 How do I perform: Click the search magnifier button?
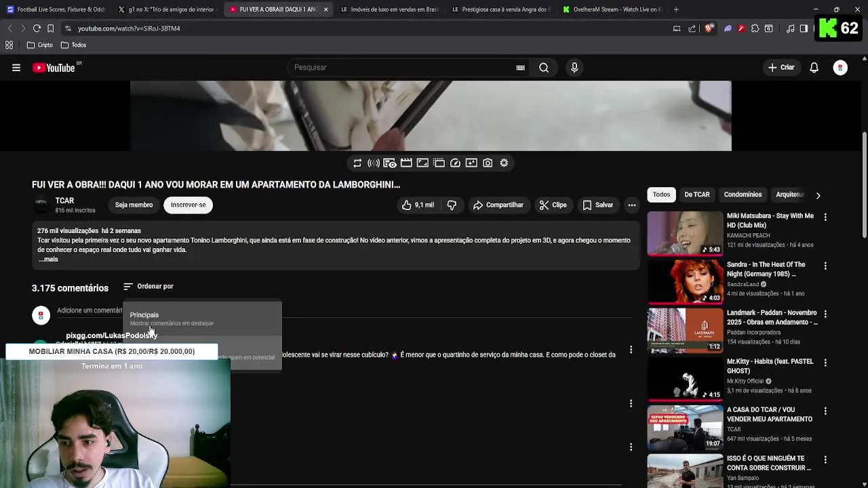tap(544, 68)
